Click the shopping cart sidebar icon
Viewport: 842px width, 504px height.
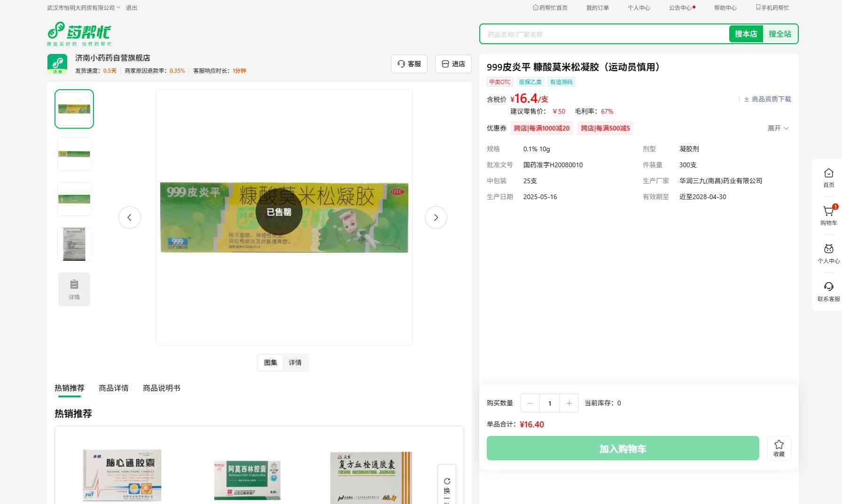pyautogui.click(x=828, y=212)
